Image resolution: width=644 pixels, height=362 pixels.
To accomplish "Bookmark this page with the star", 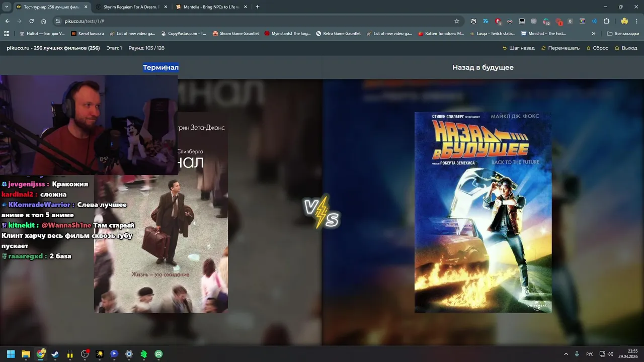I will (x=457, y=21).
